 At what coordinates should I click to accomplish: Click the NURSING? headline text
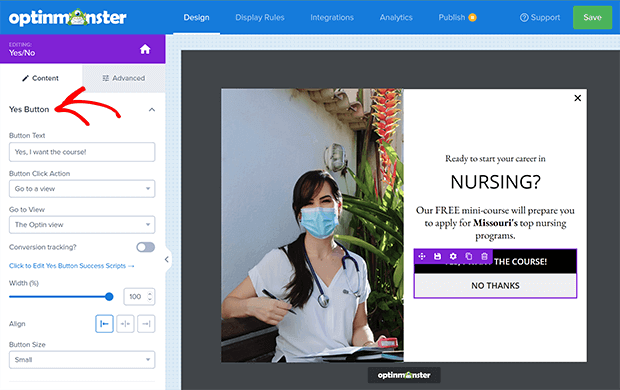495,182
